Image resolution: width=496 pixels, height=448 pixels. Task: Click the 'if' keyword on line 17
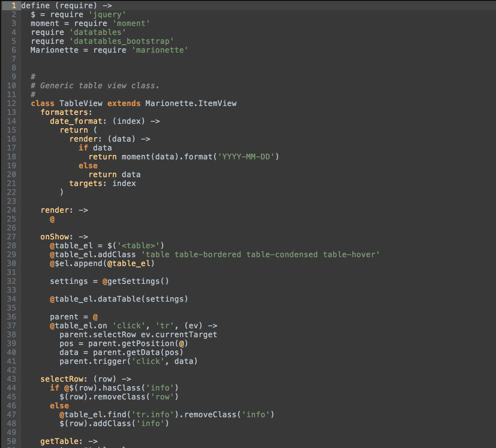[83, 148]
